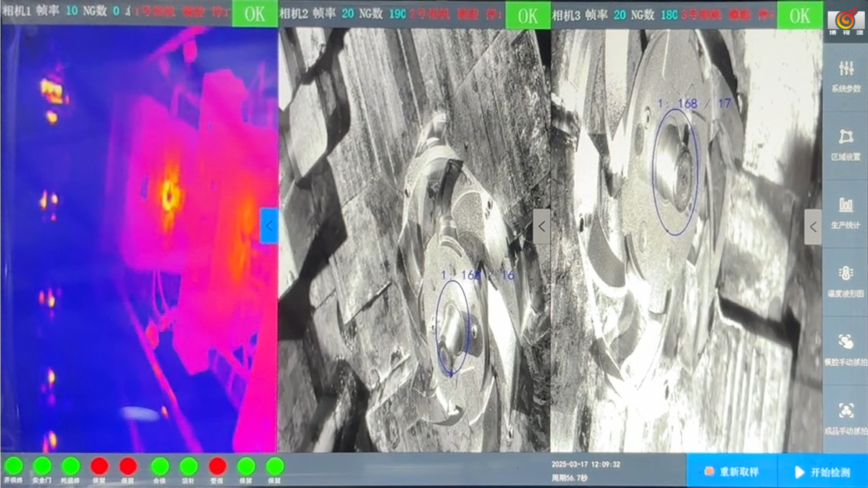
Task: Click play icon in 开始检测 button
Action: point(799,472)
